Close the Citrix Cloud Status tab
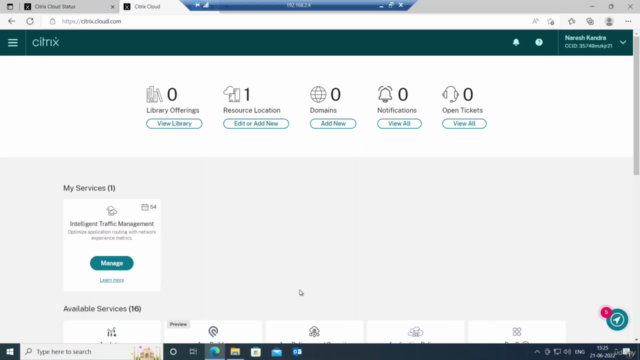The image size is (640, 360). point(113,7)
